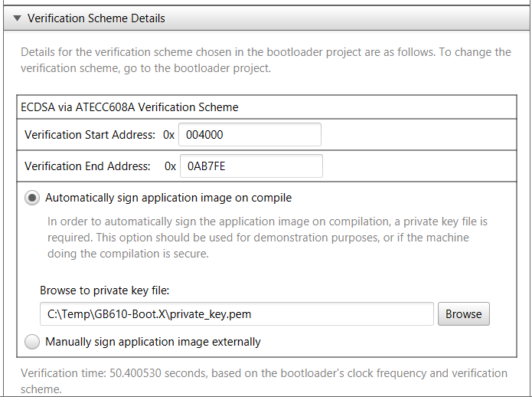
Task: Click the 'Verification Start Address:' label
Action: pos(90,135)
